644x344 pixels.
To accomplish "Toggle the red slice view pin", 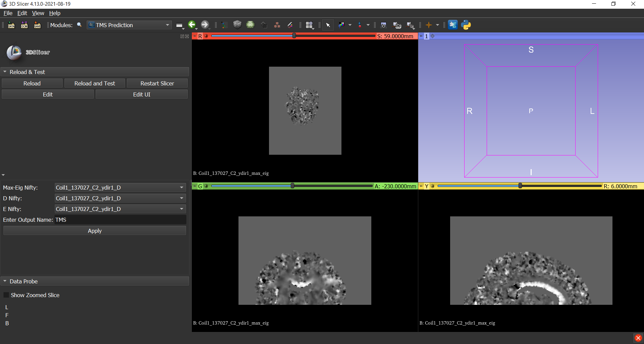I will coord(195,36).
